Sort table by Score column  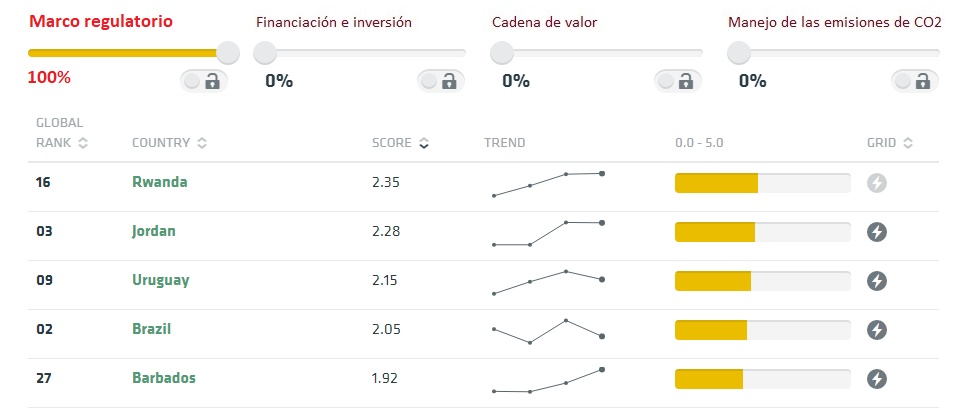[x=400, y=143]
